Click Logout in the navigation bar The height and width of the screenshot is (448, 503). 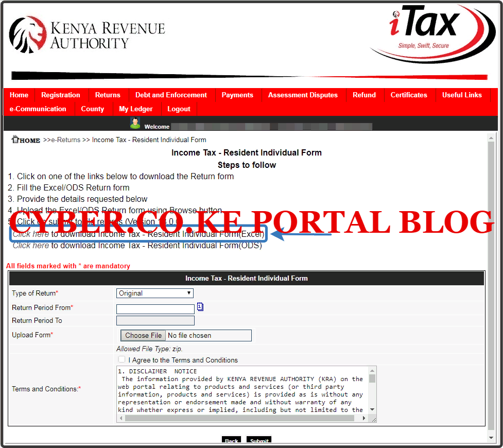tap(179, 109)
